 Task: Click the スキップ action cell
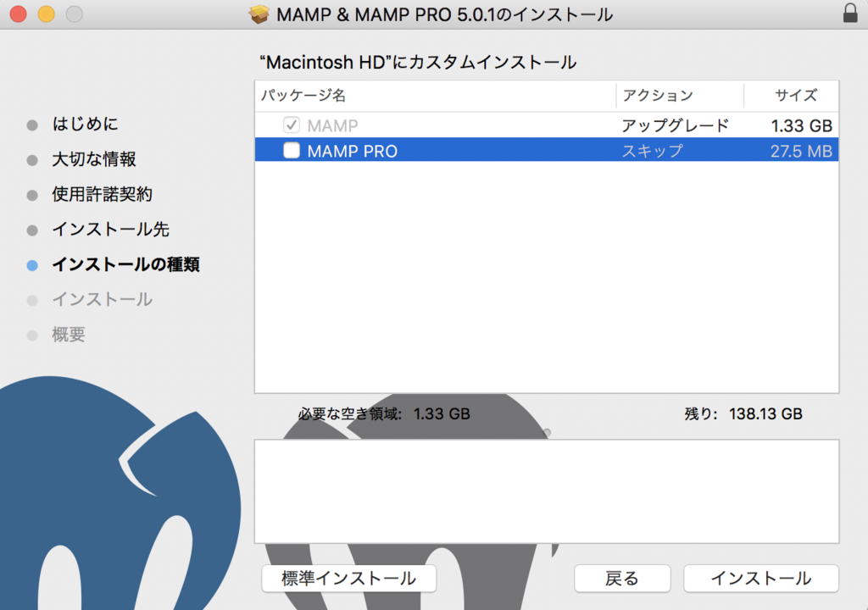[x=652, y=151]
